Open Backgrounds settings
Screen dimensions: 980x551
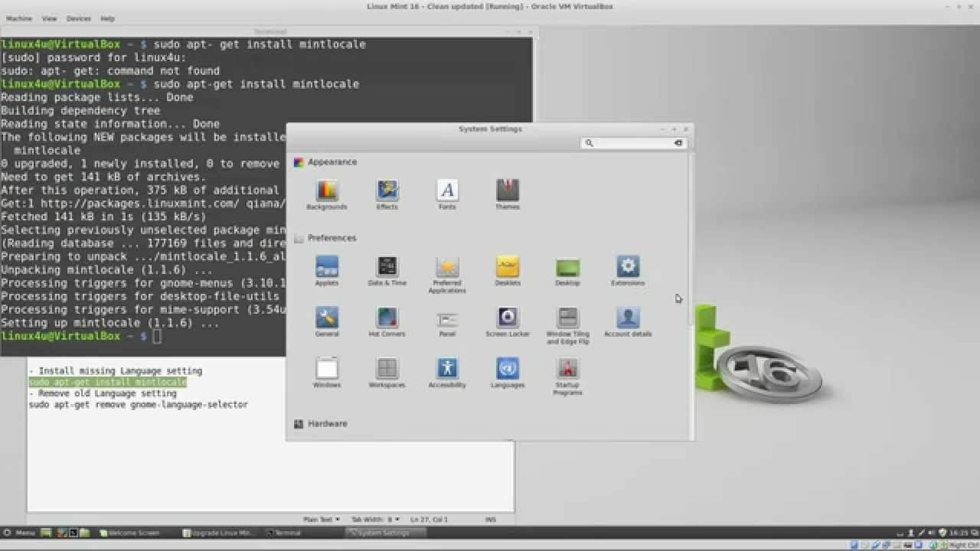click(x=327, y=194)
